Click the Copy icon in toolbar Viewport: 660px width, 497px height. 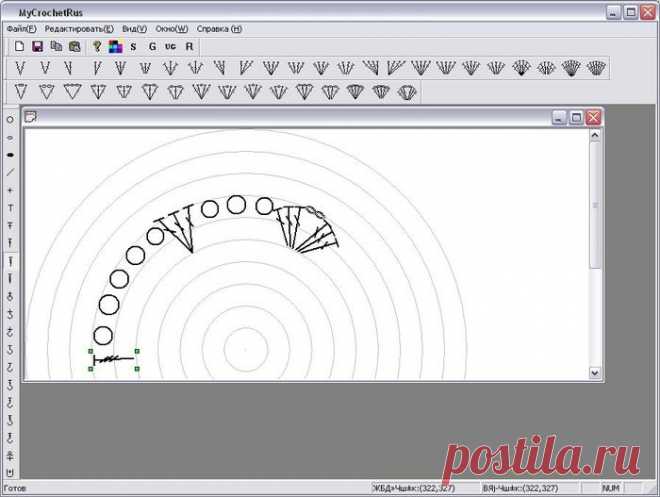(x=56, y=46)
